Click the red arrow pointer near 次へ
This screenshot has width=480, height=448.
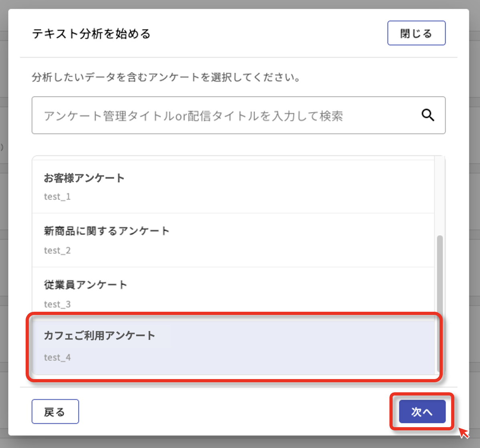(464, 433)
